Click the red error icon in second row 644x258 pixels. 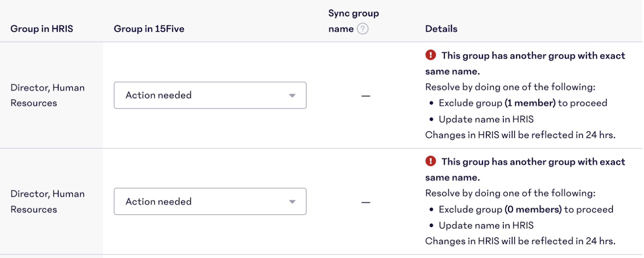431,161
